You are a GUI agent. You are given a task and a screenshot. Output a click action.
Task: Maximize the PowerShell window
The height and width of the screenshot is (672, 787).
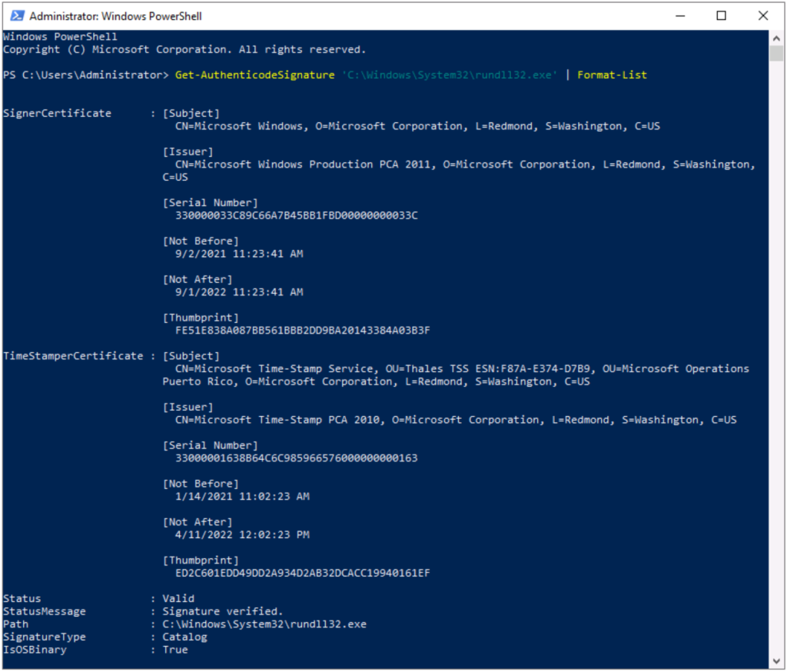pyautogui.click(x=721, y=15)
